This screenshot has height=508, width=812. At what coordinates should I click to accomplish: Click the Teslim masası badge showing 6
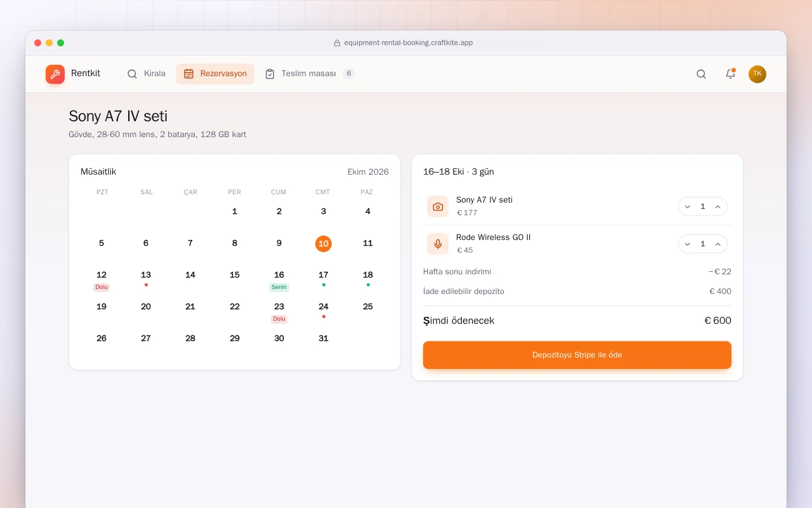(x=348, y=74)
